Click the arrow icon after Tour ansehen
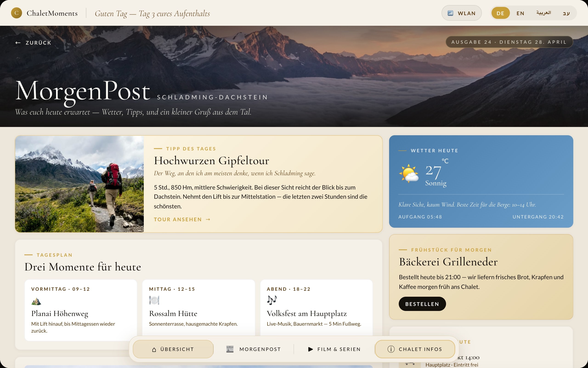Image resolution: width=588 pixels, height=368 pixels. (x=208, y=219)
